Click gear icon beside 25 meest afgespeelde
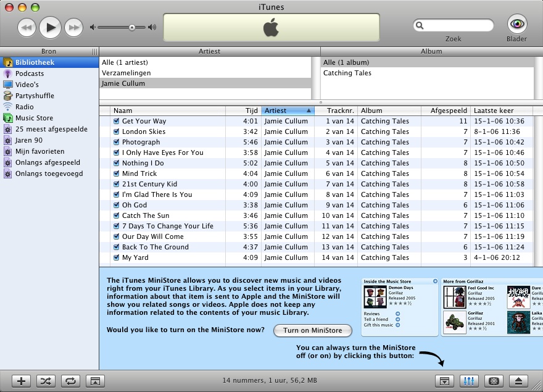This screenshot has width=543, height=392. click(x=7, y=129)
